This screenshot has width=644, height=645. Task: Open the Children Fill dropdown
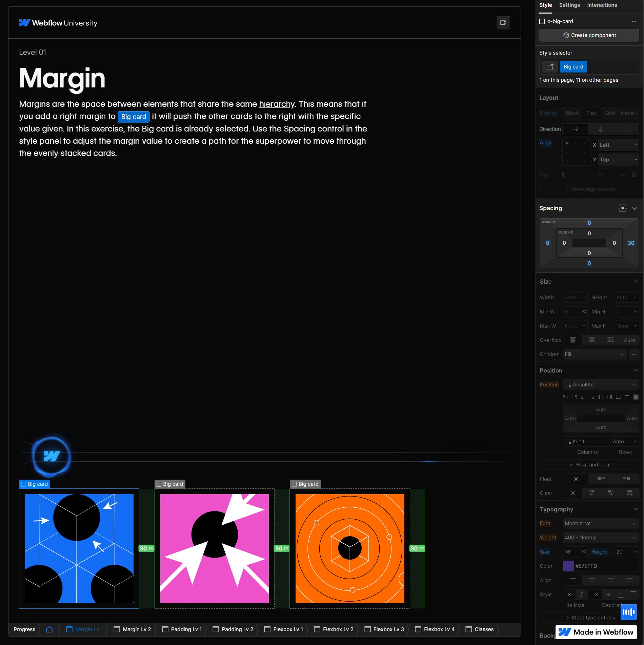(x=595, y=354)
